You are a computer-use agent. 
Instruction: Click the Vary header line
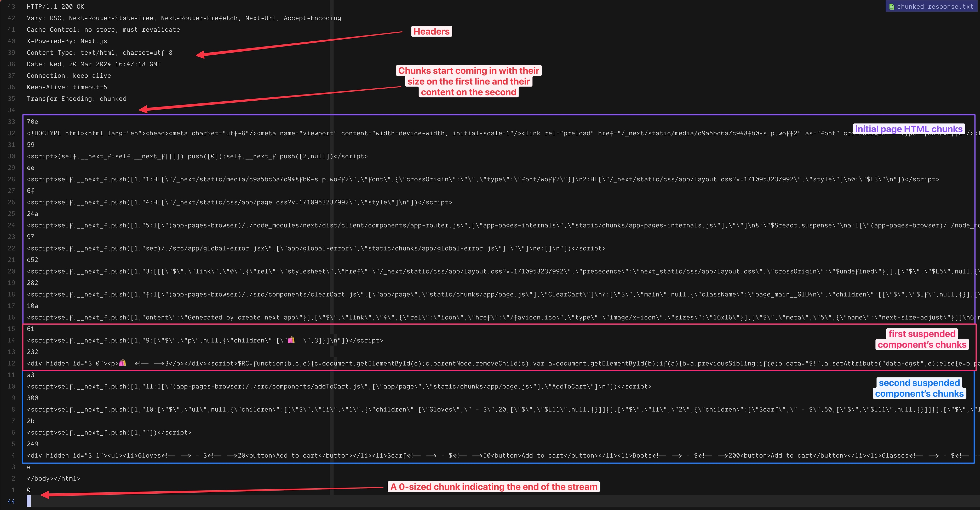184,18
